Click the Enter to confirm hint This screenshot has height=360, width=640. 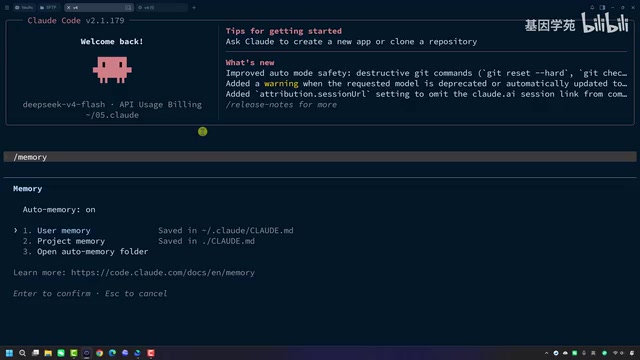pyautogui.click(x=52, y=294)
